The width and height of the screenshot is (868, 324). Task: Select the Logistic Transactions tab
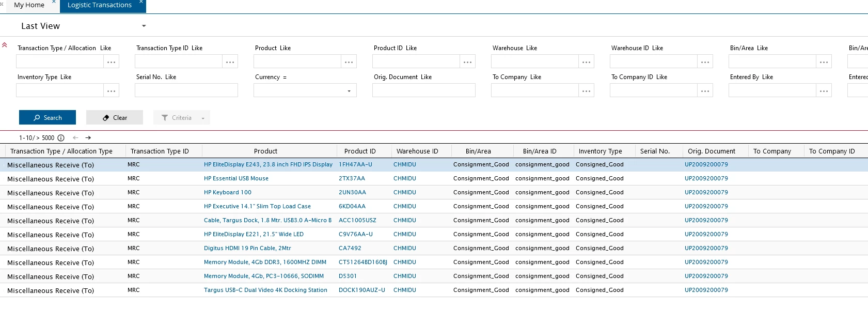[x=100, y=5]
